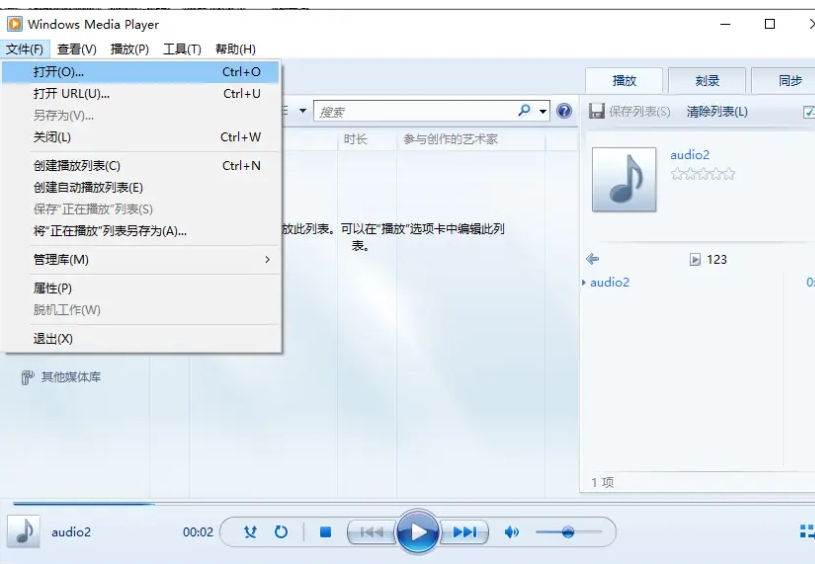
Task: Go to previous track
Action: coord(372,532)
